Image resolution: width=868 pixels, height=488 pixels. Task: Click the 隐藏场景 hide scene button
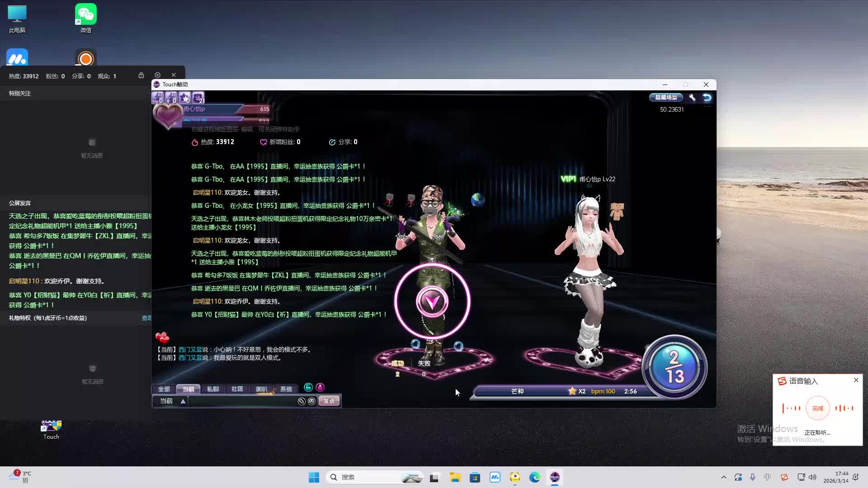666,98
